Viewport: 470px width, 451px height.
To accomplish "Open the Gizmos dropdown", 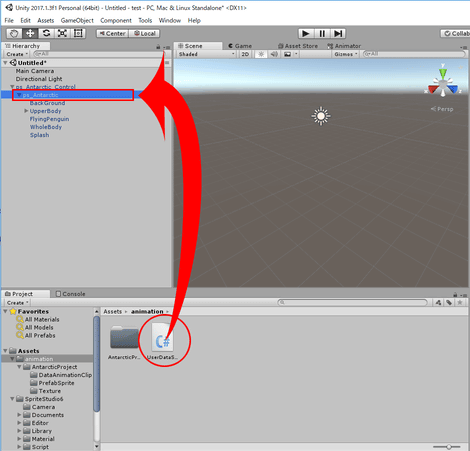I will coord(346,54).
